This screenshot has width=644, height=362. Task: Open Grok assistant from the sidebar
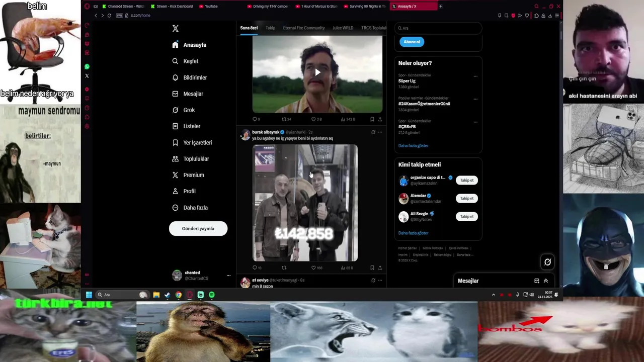tap(183, 110)
